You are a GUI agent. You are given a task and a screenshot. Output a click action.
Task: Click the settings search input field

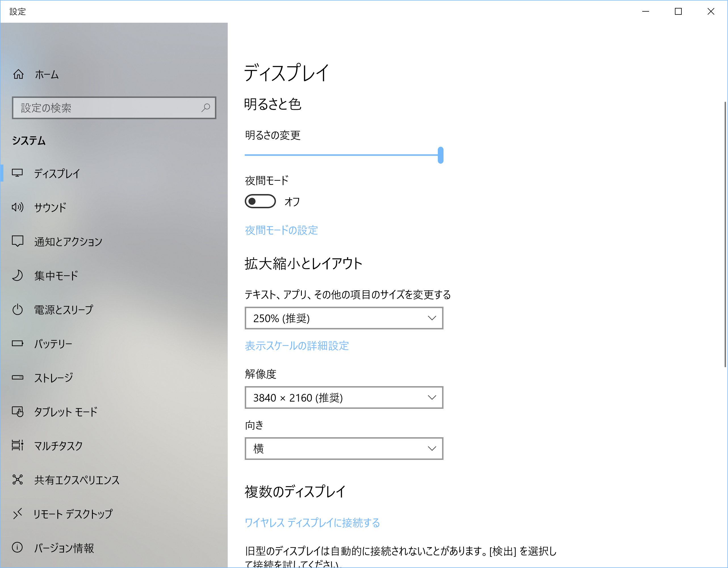[107, 108]
